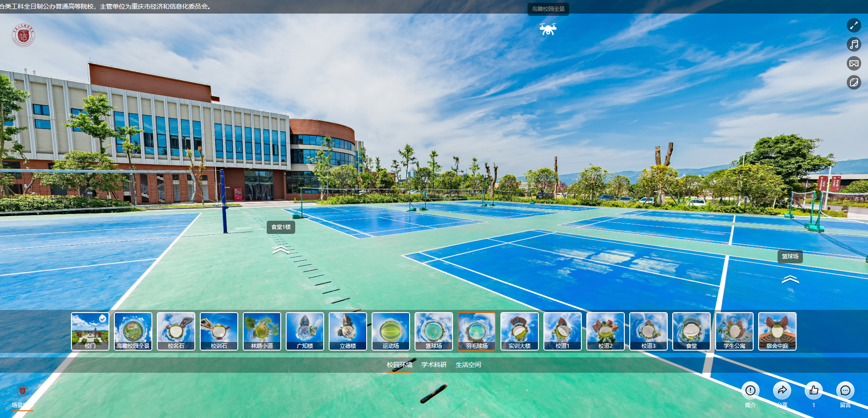Viewport: 868px width, 418px height.
Task: Toggle the planet view mode icon
Action: coord(854,82)
